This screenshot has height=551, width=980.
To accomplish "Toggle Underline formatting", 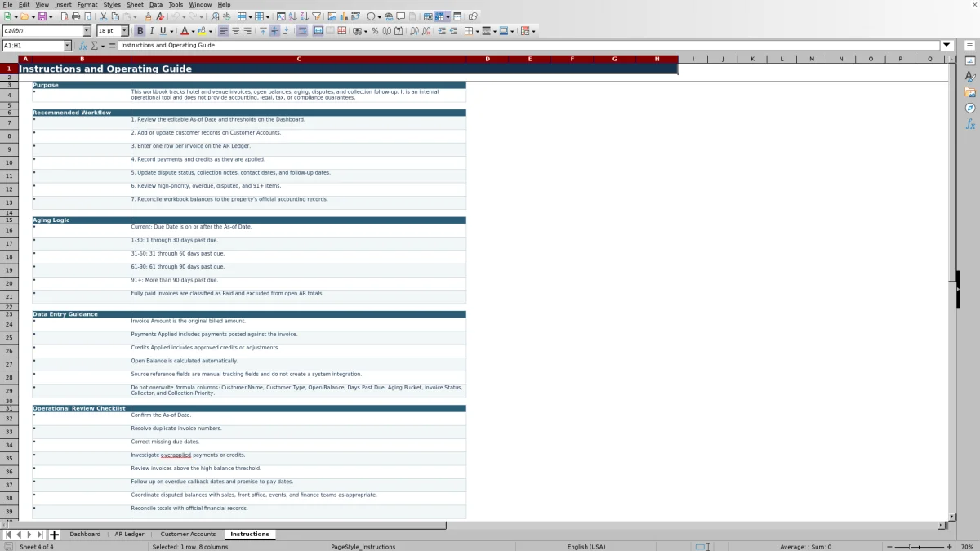I will (163, 31).
